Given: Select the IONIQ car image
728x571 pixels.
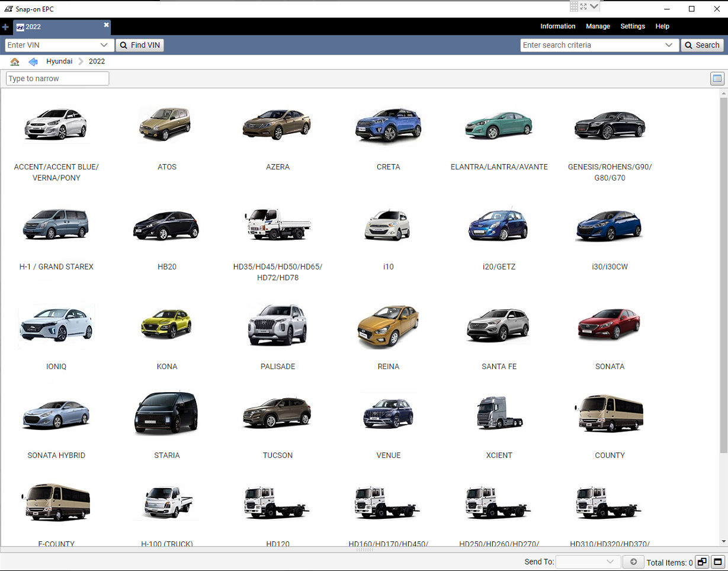Looking at the screenshot, I should click(56, 325).
